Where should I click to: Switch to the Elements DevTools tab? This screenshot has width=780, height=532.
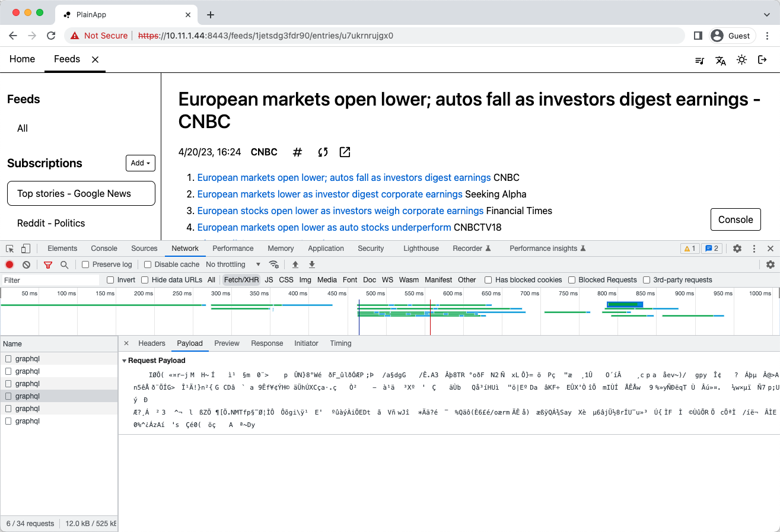click(x=62, y=249)
